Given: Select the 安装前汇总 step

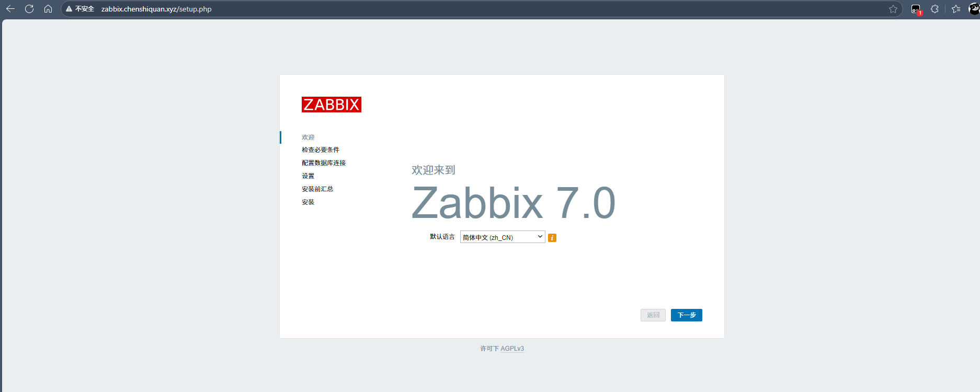Looking at the screenshot, I should (x=317, y=189).
